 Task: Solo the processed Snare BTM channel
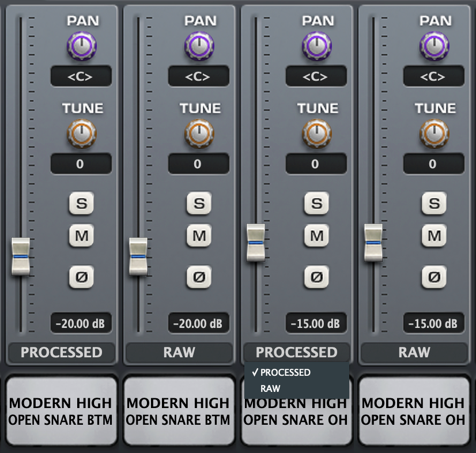coord(81,203)
